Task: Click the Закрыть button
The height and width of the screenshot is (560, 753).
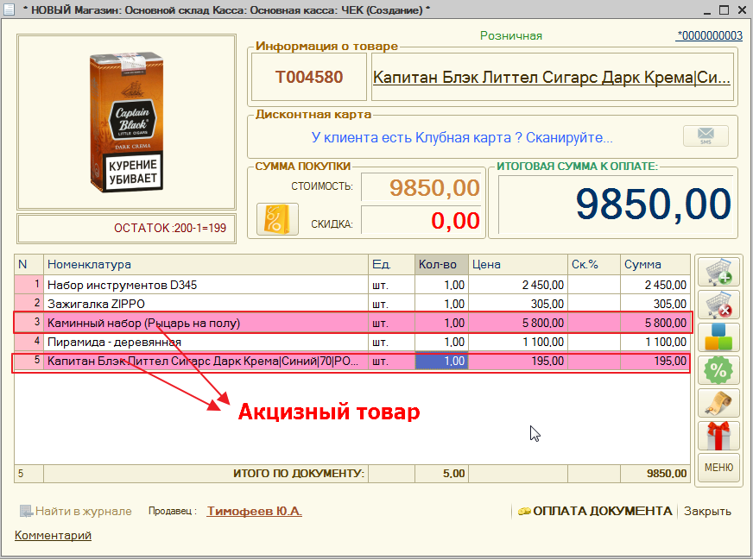Action: 707,512
